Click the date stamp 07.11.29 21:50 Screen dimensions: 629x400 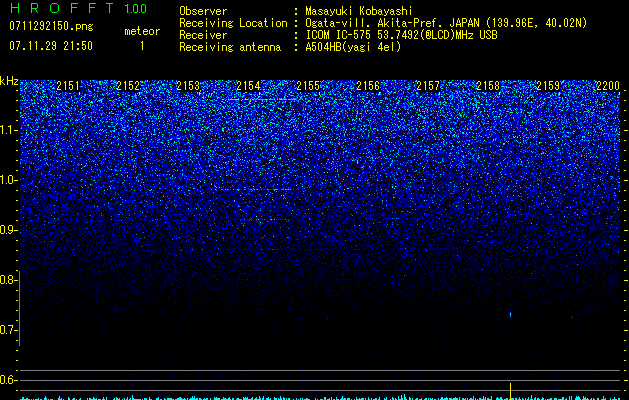click(51, 46)
